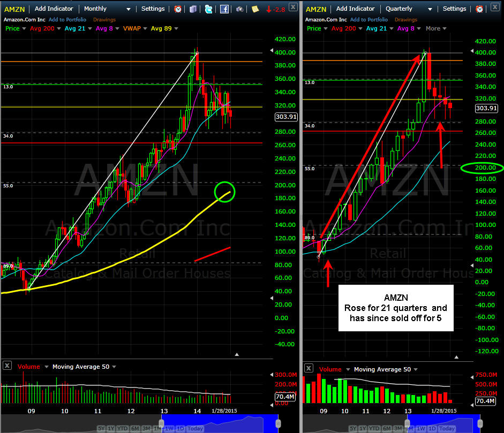Click the 70.4M volume label in Monthly chart
This screenshot has height=433, width=504.
[285, 397]
